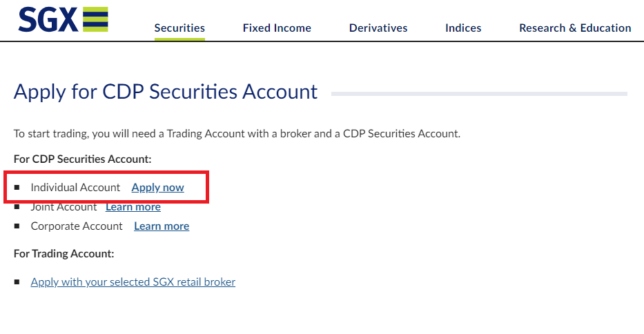Click the bullet beside retail broker link
The image size is (644, 334).
17,282
